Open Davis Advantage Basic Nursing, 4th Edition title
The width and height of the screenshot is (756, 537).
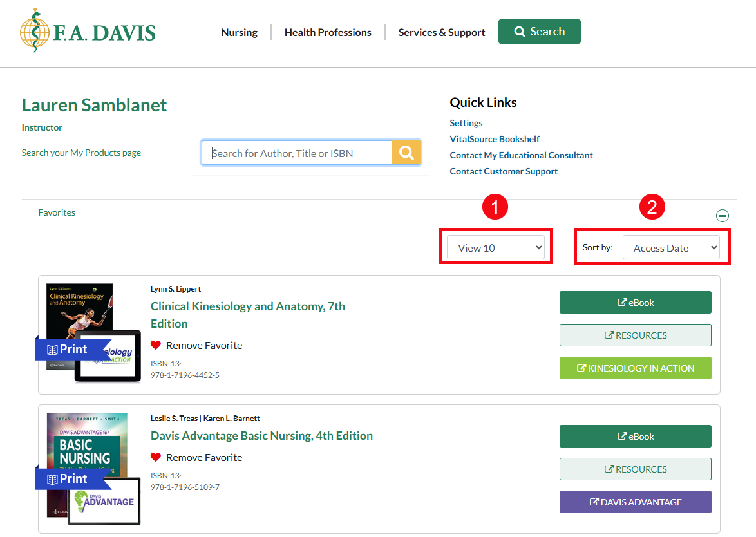262,436
